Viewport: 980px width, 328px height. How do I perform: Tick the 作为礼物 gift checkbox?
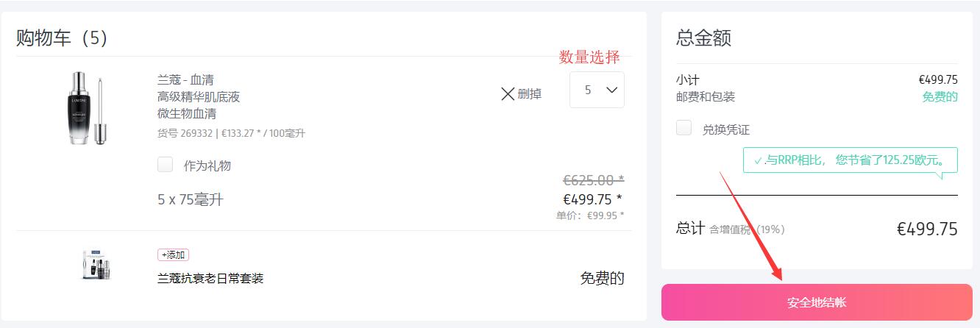click(x=165, y=165)
